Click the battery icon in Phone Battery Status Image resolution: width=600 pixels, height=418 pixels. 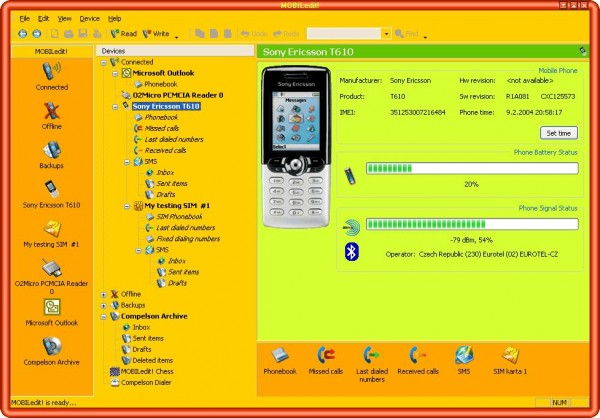(350, 176)
